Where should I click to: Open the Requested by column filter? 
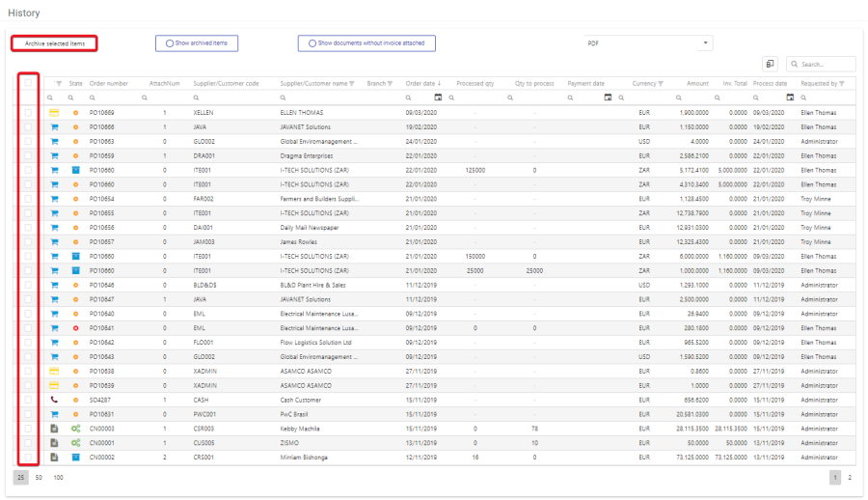tap(842, 83)
